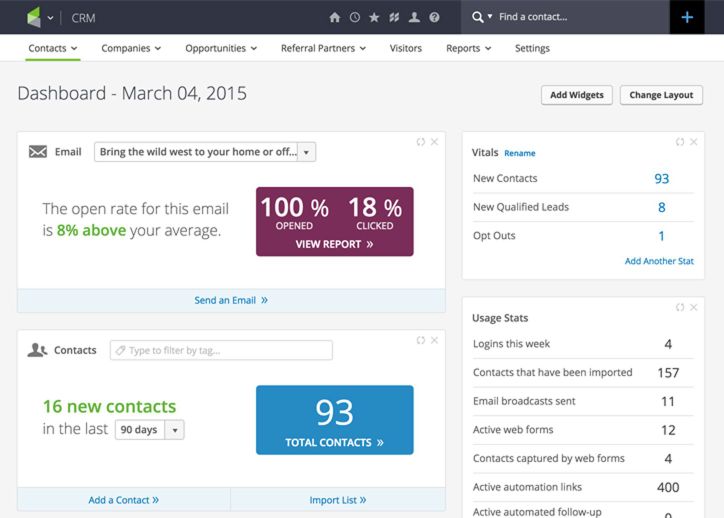The image size is (724, 518).
Task: Click the Opt Outs value 1
Action: (661, 236)
